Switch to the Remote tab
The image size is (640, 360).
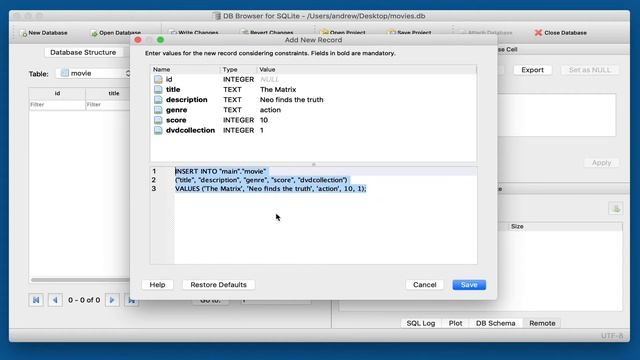point(542,323)
